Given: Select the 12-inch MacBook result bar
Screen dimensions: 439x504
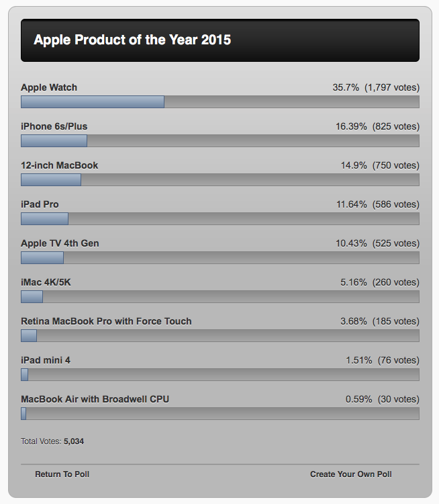Looking at the screenshot, I should (x=220, y=179).
